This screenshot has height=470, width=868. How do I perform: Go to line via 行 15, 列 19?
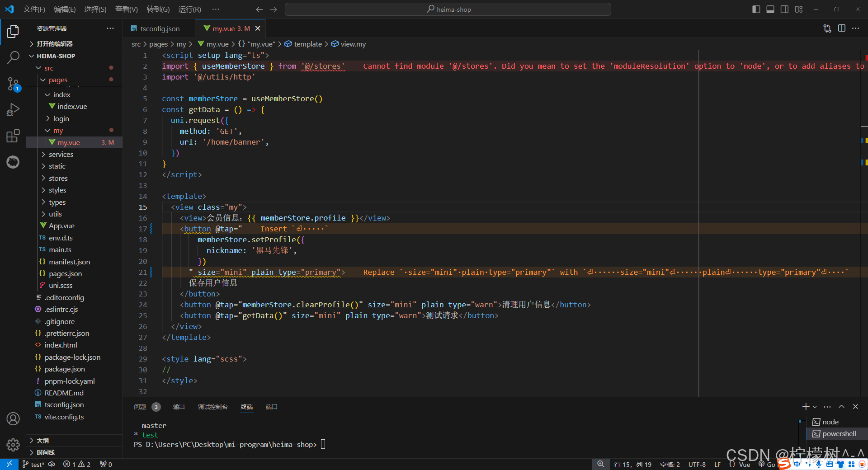click(x=633, y=465)
